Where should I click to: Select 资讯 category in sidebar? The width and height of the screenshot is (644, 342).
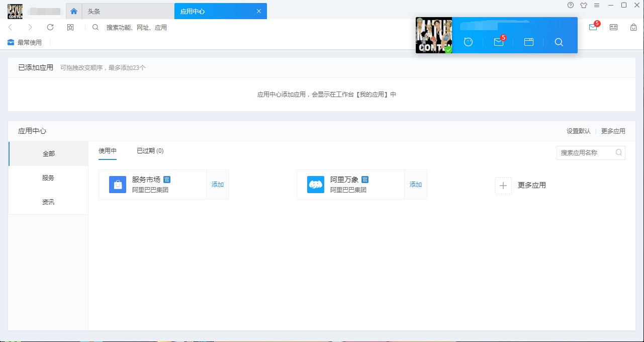[x=48, y=202]
